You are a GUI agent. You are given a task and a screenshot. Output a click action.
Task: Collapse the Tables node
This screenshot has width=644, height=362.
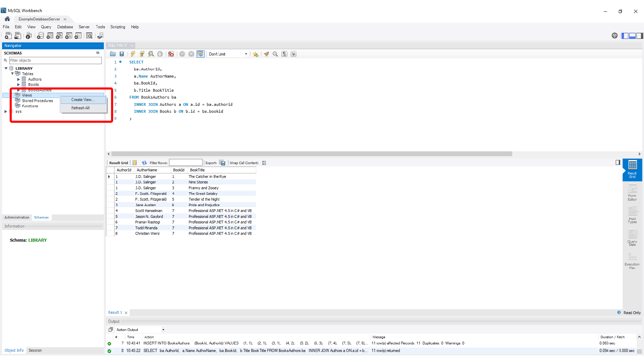tap(12, 73)
